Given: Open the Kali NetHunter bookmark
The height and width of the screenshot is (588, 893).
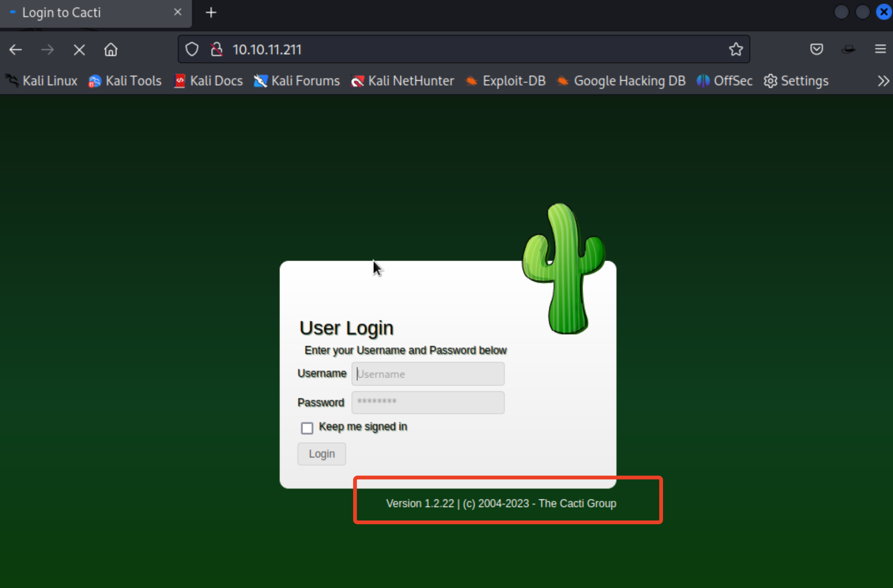Looking at the screenshot, I should point(402,81).
